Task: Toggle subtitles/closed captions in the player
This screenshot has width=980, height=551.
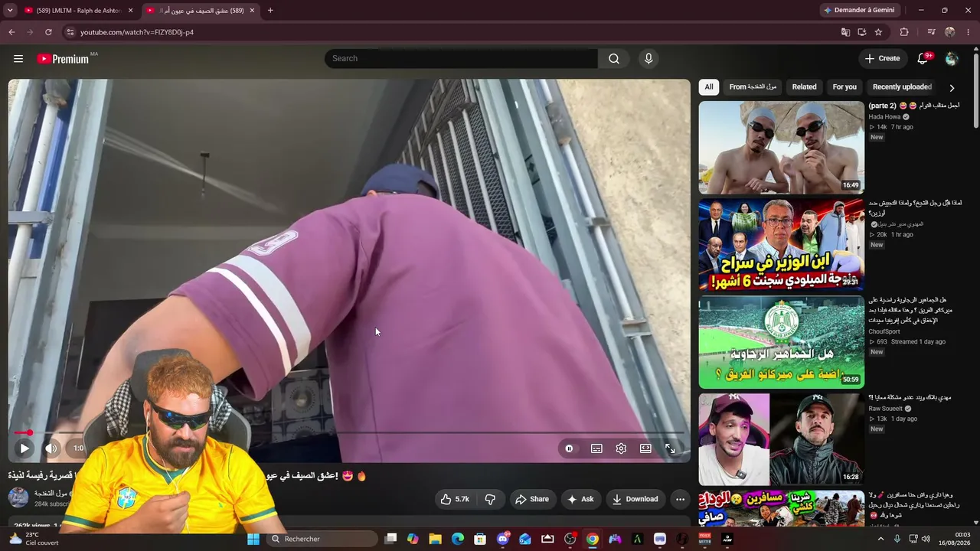Action: point(596,448)
